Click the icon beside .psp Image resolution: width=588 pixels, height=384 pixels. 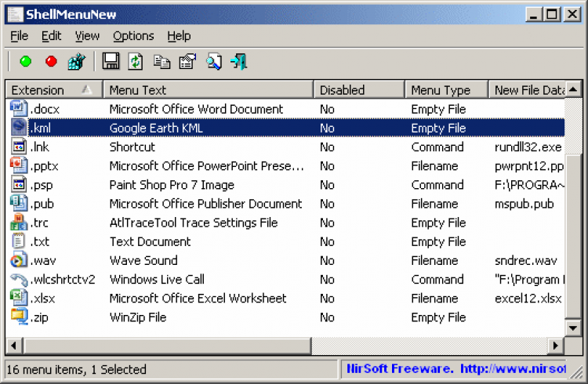pos(18,184)
